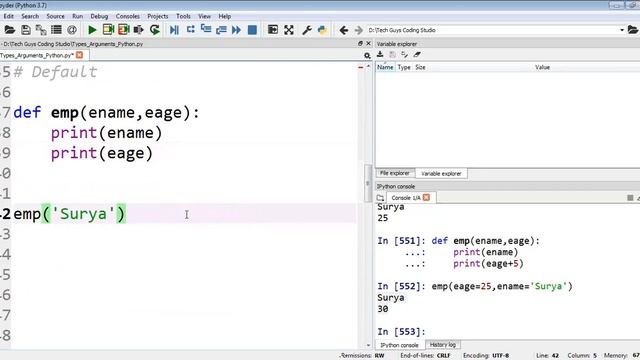
Task: Close Console 1/A tab
Action: (x=427, y=197)
